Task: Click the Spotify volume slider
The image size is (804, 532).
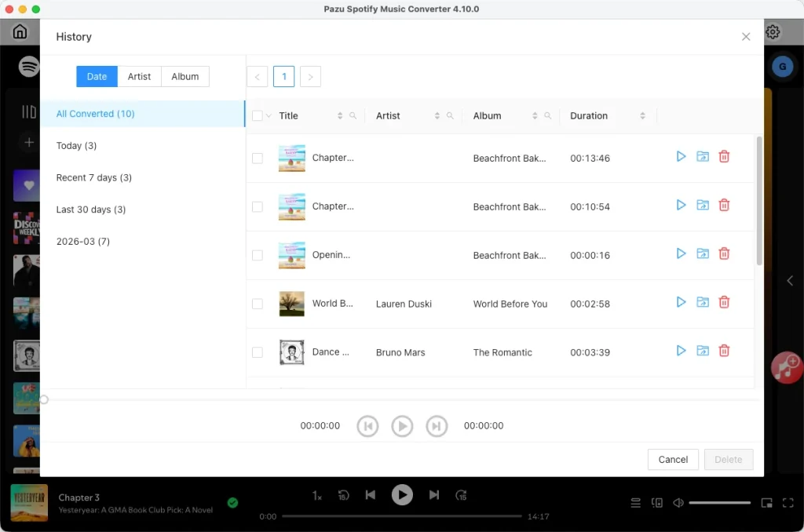Action: 719,503
